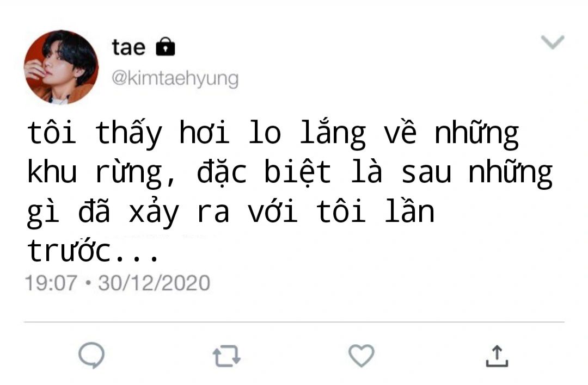Click the 19:07 time stamp
The image size is (588, 385).
(x=51, y=283)
